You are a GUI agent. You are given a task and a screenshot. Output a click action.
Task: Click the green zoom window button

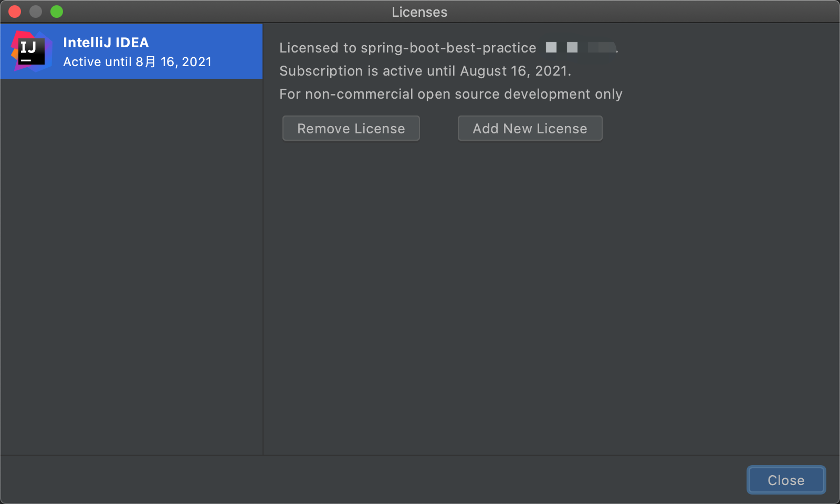tap(57, 12)
